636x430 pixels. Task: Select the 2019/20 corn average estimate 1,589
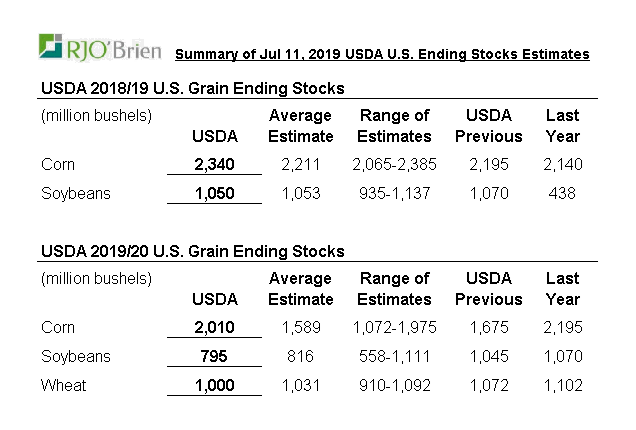(x=301, y=327)
